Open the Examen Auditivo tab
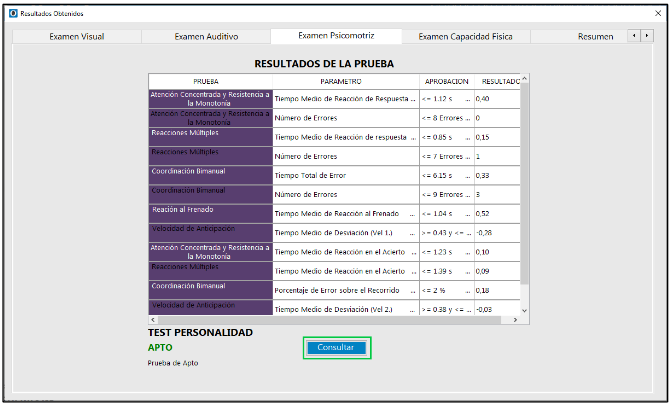 pyautogui.click(x=206, y=36)
